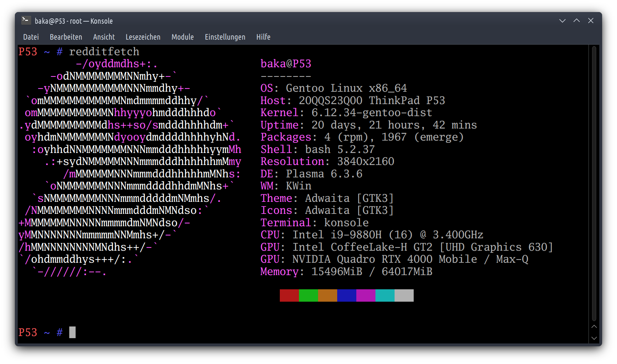Click the shell 'bash 5.2.37' text
The image size is (617, 364).
[x=340, y=149]
